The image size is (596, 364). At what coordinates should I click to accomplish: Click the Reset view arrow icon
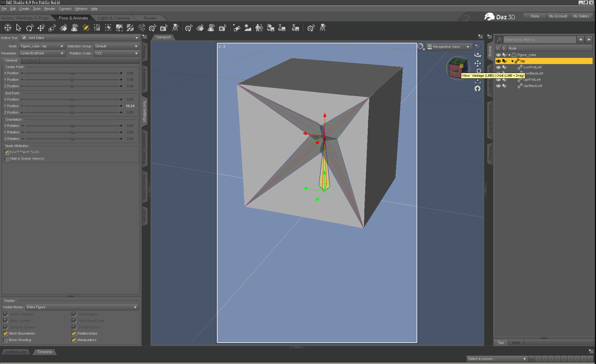[478, 89]
